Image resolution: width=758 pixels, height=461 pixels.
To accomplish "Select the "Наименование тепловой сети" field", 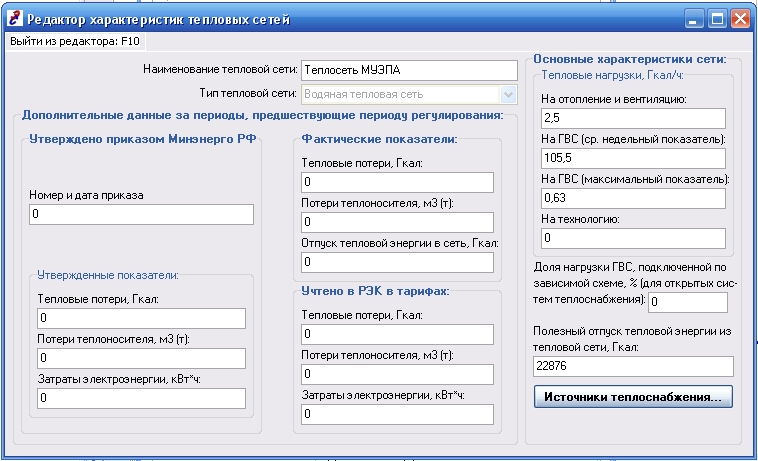I will [409, 71].
